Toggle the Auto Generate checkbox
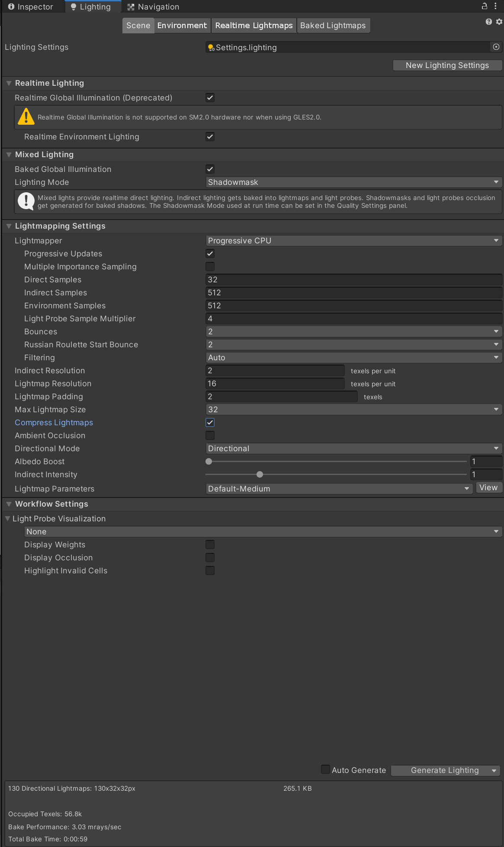Image resolution: width=504 pixels, height=847 pixels. click(x=325, y=769)
